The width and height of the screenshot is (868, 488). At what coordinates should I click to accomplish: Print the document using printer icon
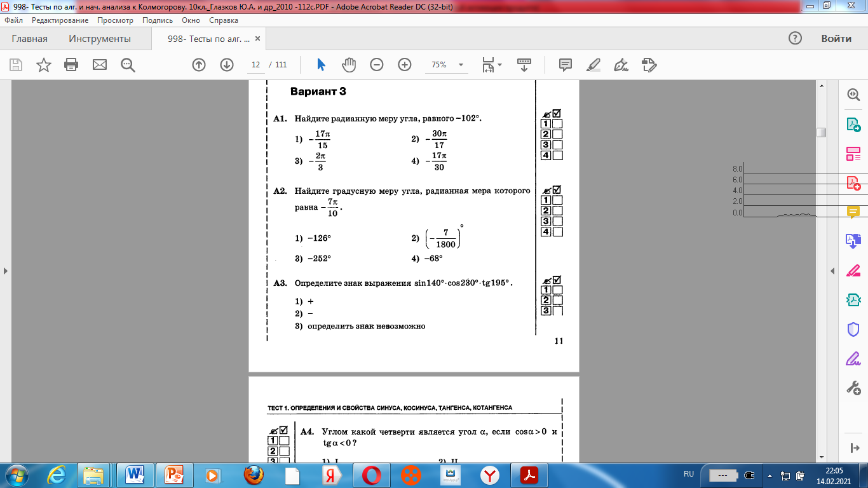point(71,65)
